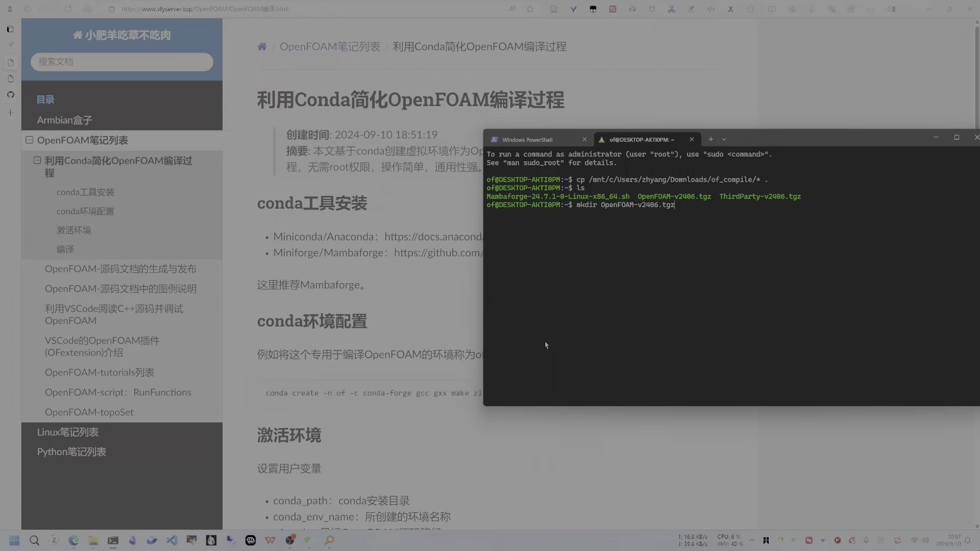Collapse the 利用Conda简化OpenFOAM编译过程 tree item

[x=37, y=160]
